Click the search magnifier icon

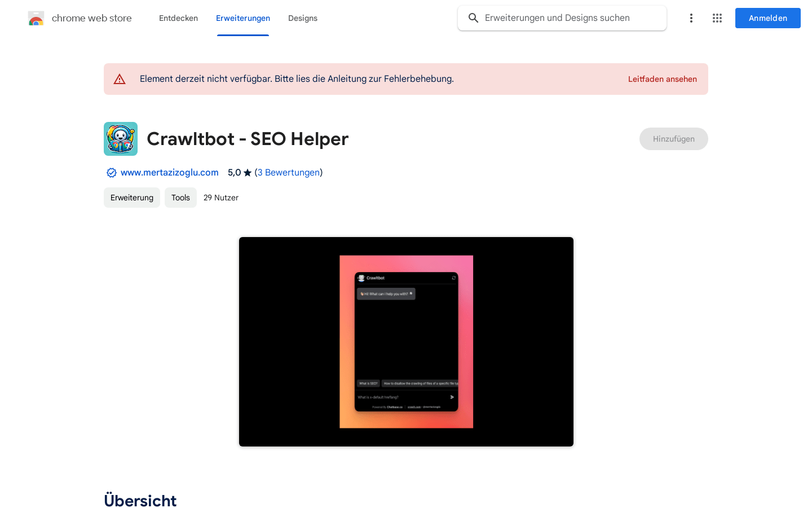(x=474, y=18)
